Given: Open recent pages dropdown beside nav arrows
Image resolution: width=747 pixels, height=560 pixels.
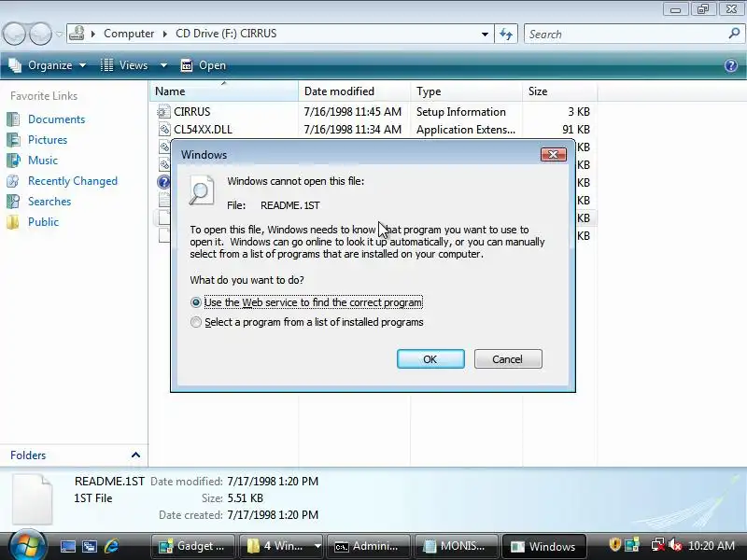Looking at the screenshot, I should (x=59, y=34).
